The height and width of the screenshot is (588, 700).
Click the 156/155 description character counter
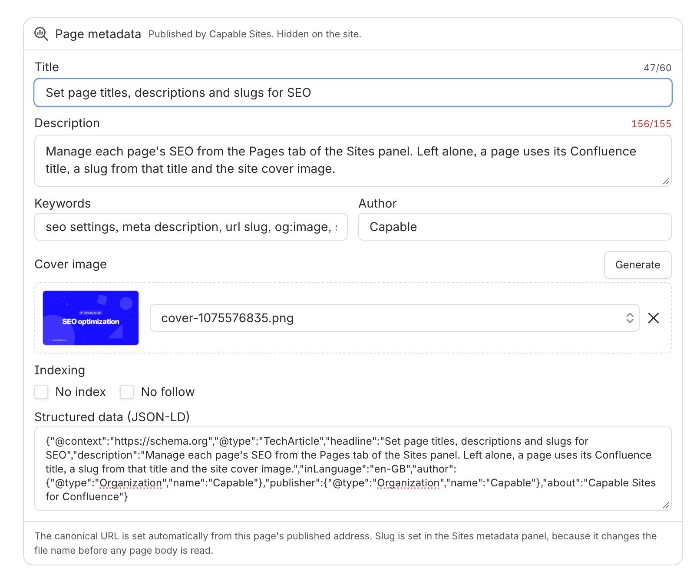click(x=651, y=124)
